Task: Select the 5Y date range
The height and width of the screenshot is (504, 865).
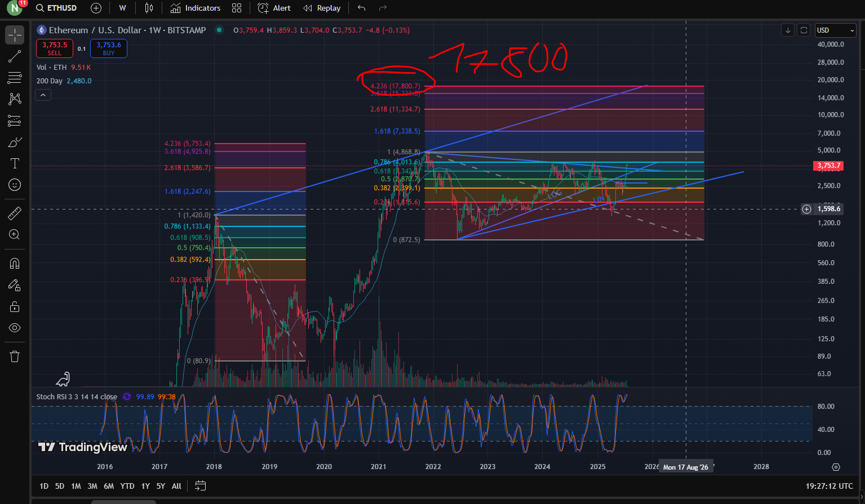Action: tap(161, 486)
